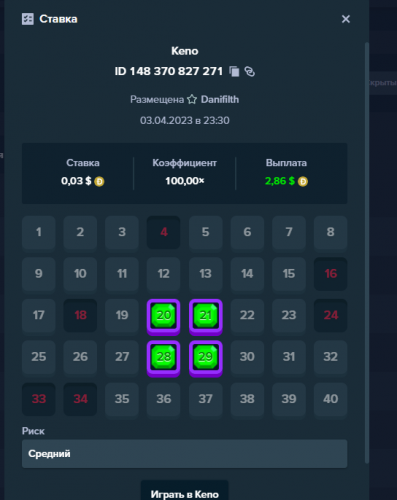
Task: Click keno tile number 36
Action: tap(164, 399)
